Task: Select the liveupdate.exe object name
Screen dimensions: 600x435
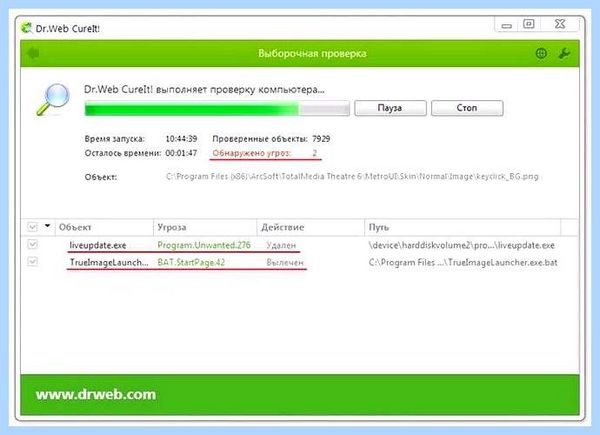Action: tap(98, 245)
